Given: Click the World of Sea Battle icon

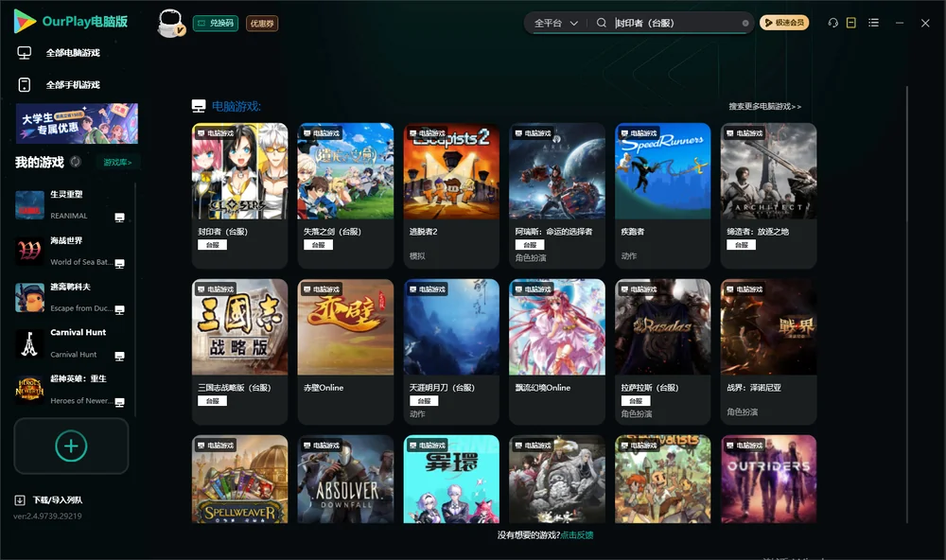Looking at the screenshot, I should coord(29,251).
